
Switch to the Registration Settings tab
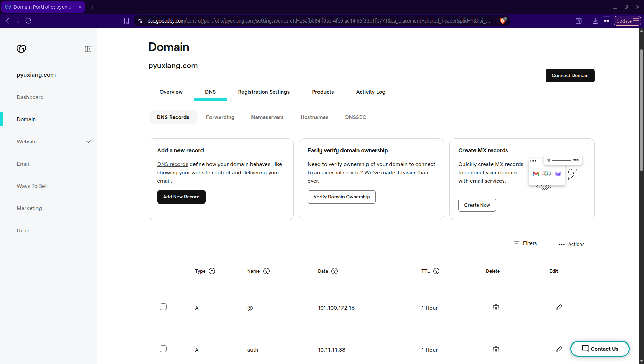click(264, 92)
